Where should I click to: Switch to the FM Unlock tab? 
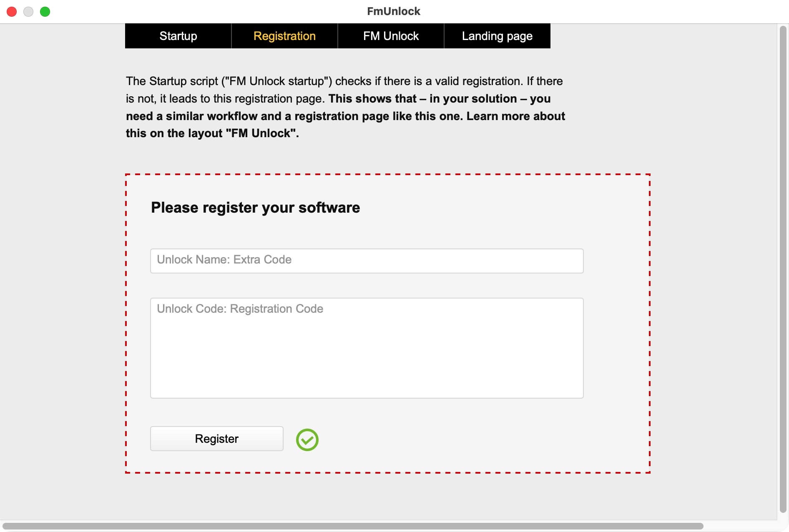pyautogui.click(x=391, y=36)
